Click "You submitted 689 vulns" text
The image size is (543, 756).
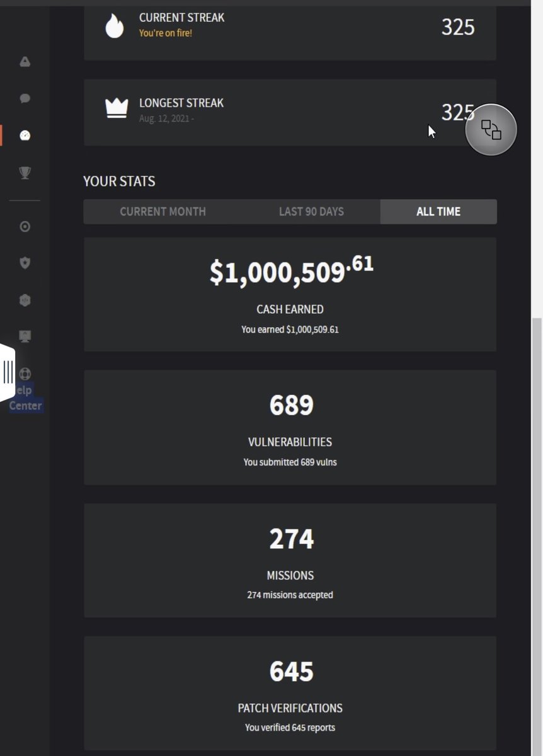290,462
